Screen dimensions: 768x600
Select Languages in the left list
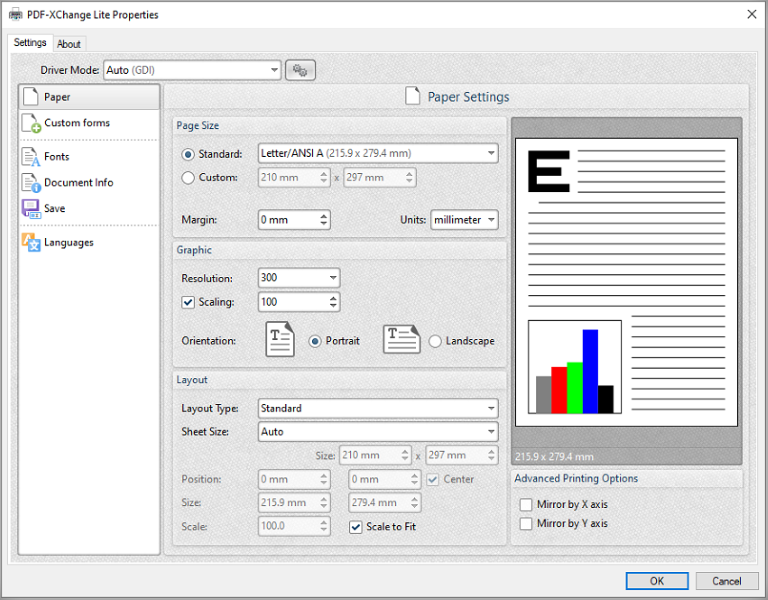(89, 242)
